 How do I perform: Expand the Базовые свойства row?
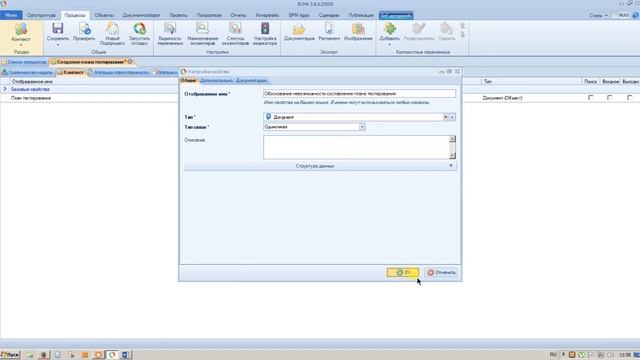tap(5, 89)
